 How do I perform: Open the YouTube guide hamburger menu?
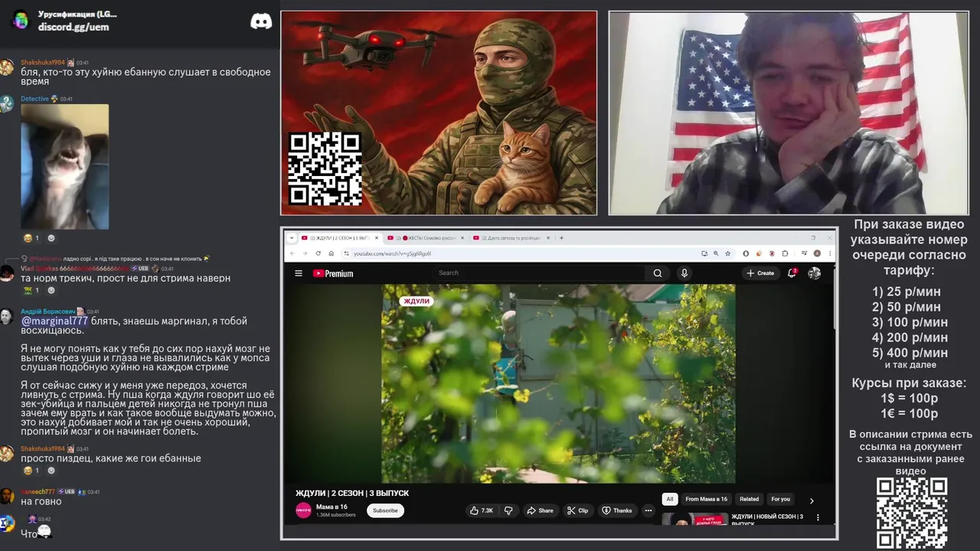(x=299, y=273)
